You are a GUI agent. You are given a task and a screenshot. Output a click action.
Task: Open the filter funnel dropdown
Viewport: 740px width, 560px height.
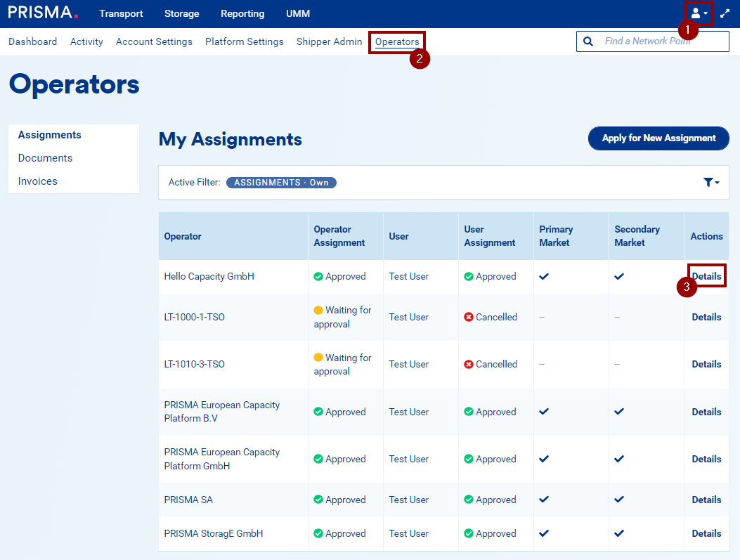710,182
